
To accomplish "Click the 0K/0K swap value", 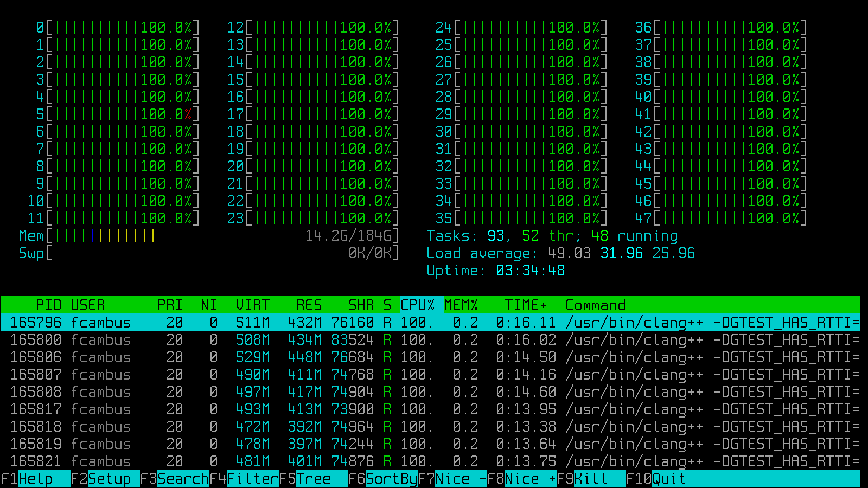I will pos(370,253).
